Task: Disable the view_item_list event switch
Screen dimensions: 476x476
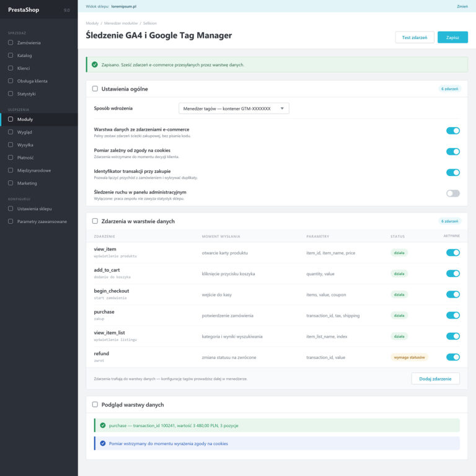Action: click(x=453, y=336)
